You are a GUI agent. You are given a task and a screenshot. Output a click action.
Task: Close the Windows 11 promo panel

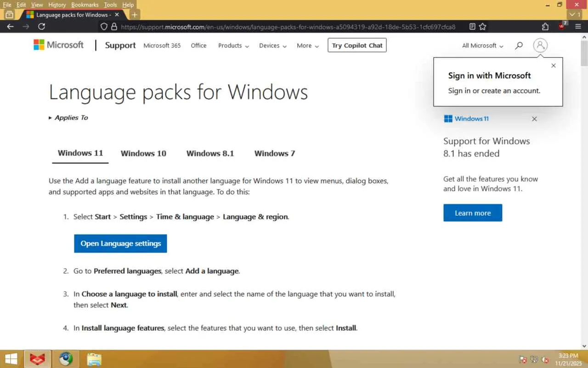click(534, 119)
